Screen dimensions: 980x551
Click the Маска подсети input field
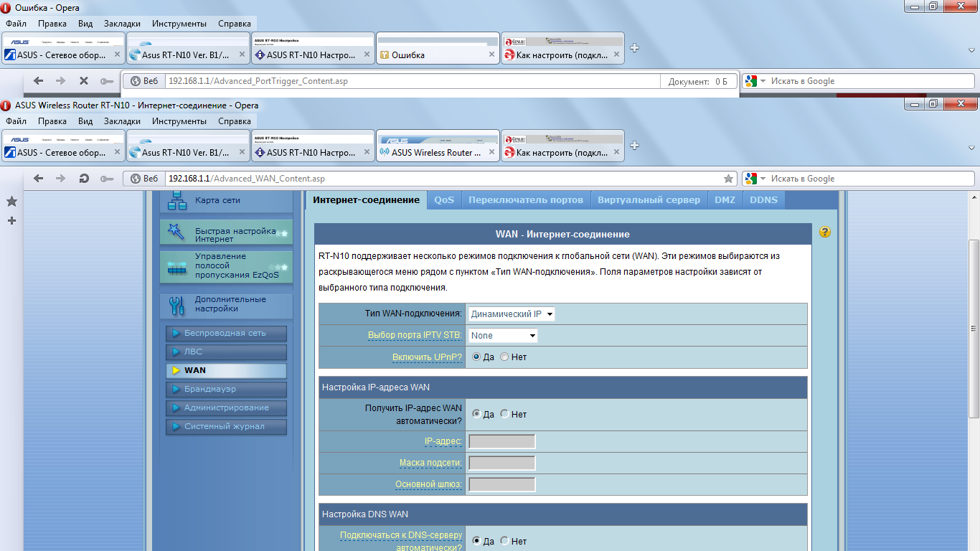(502, 463)
